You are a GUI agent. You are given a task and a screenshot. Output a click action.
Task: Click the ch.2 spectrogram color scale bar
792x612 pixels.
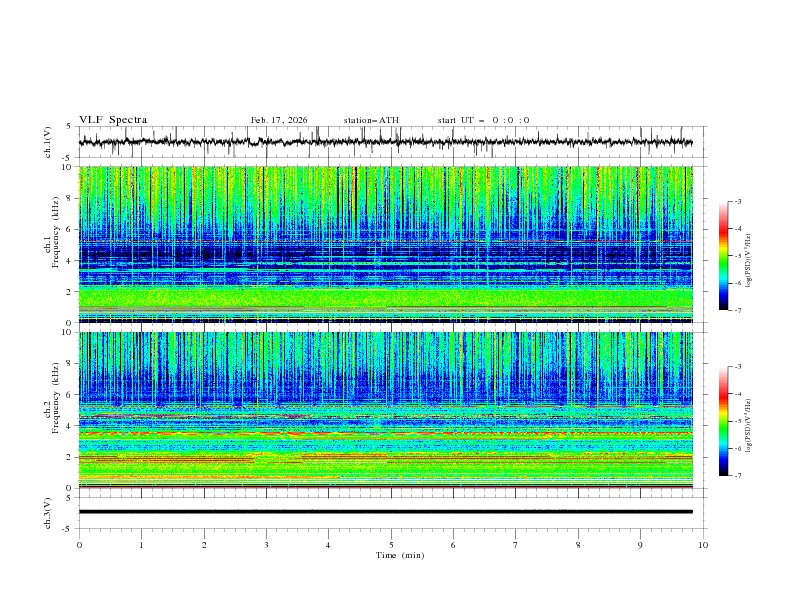(724, 421)
